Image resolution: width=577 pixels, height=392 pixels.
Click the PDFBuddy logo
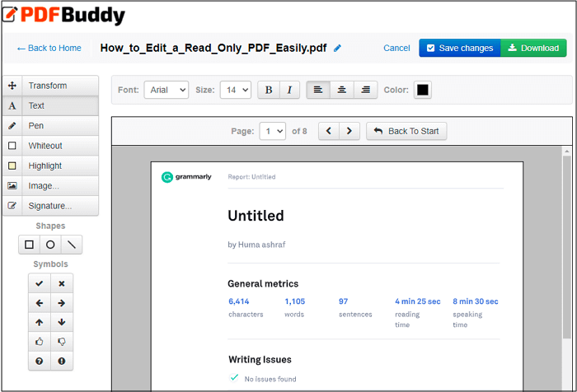64,15
